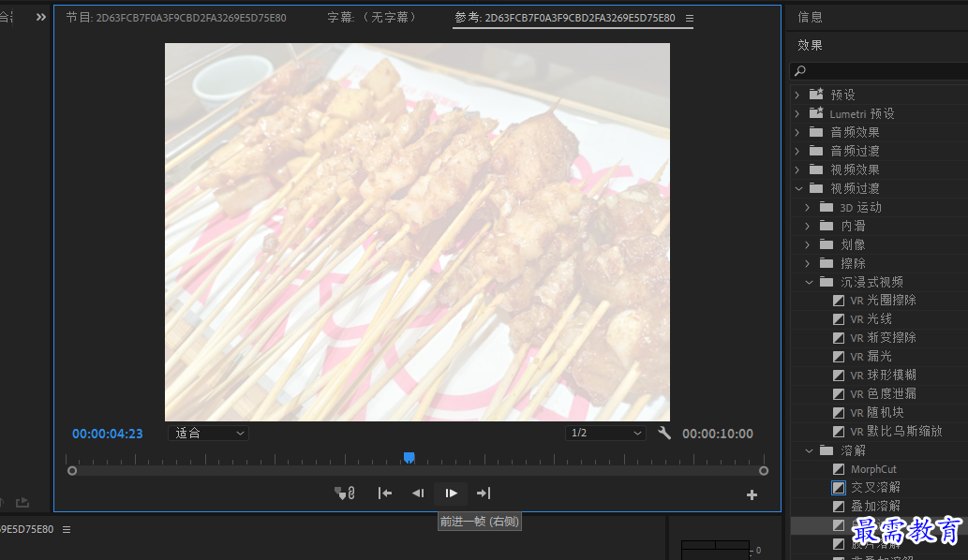Open the 1/2 playback resolution dropdown
The width and height of the screenshot is (968, 560).
coord(605,433)
